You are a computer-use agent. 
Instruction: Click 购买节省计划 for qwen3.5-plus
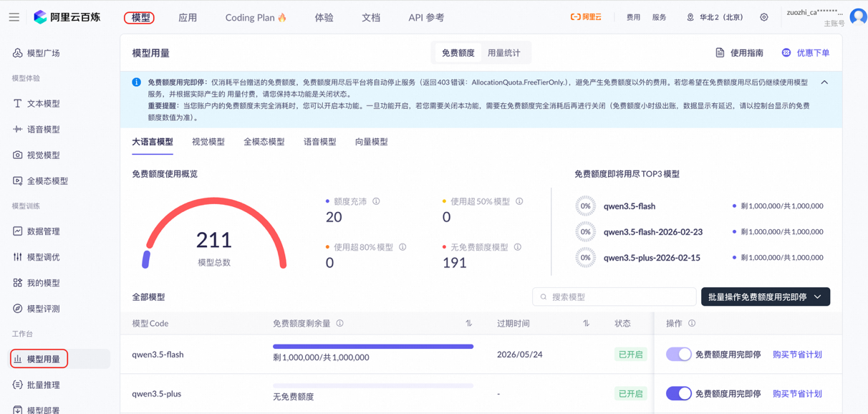pyautogui.click(x=797, y=393)
